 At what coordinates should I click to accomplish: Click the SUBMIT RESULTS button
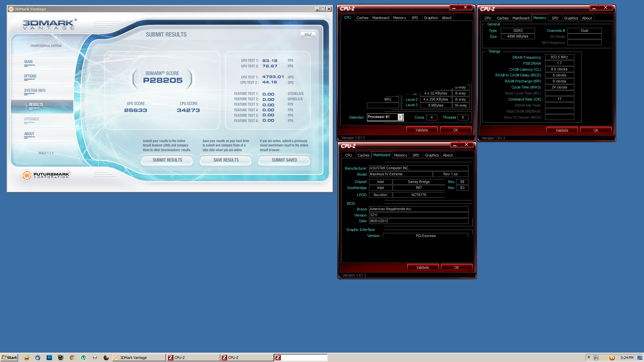(x=167, y=160)
